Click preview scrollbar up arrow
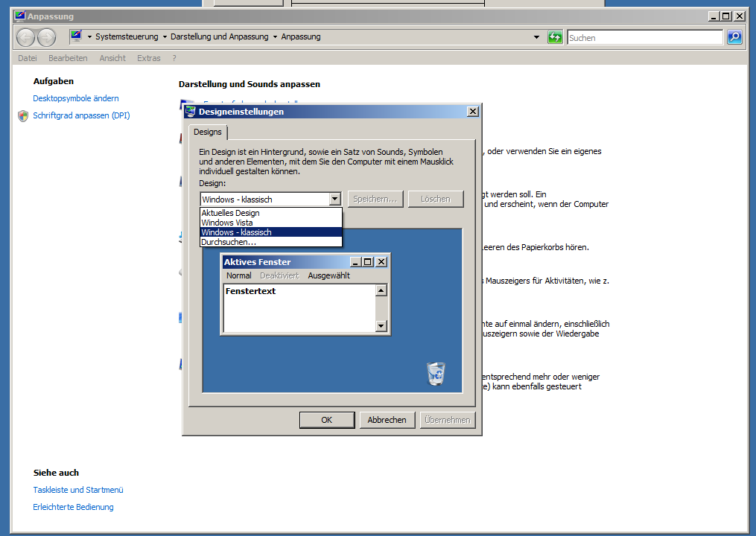This screenshot has width=756, height=536. click(x=381, y=290)
